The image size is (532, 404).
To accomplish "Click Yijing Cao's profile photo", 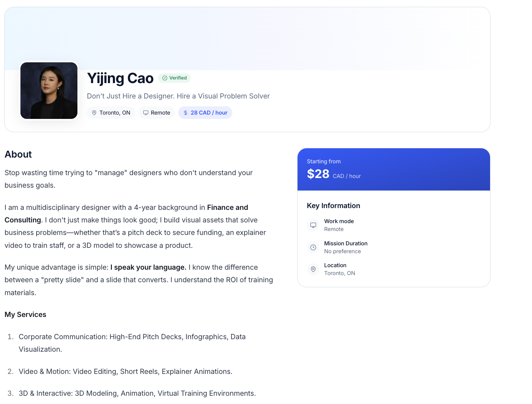I will [49, 91].
